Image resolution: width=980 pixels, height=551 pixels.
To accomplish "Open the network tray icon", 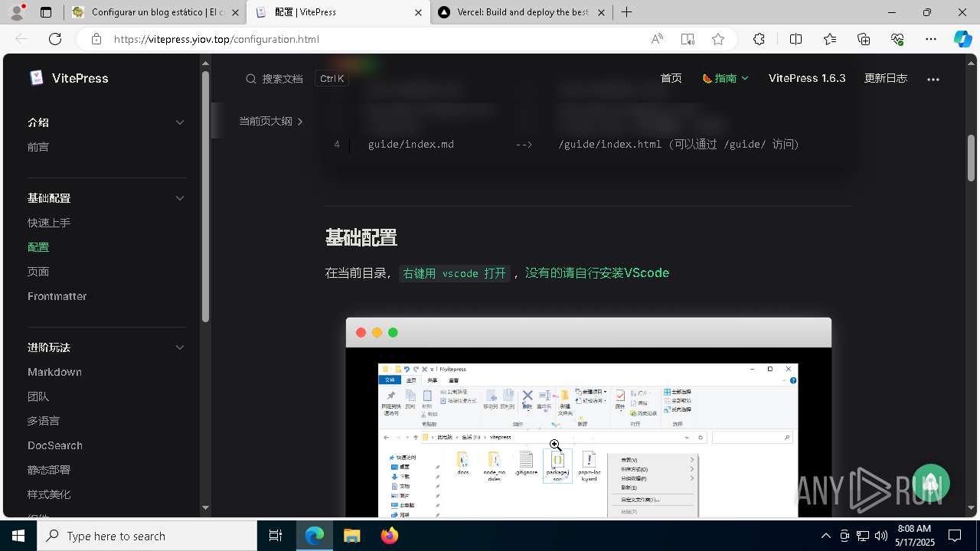I will pyautogui.click(x=862, y=536).
